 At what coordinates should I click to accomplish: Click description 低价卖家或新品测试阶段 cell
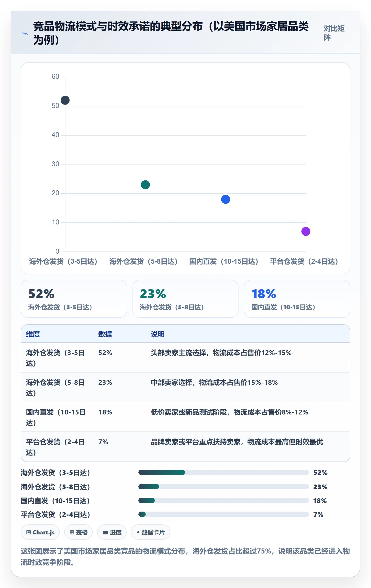tap(229, 412)
